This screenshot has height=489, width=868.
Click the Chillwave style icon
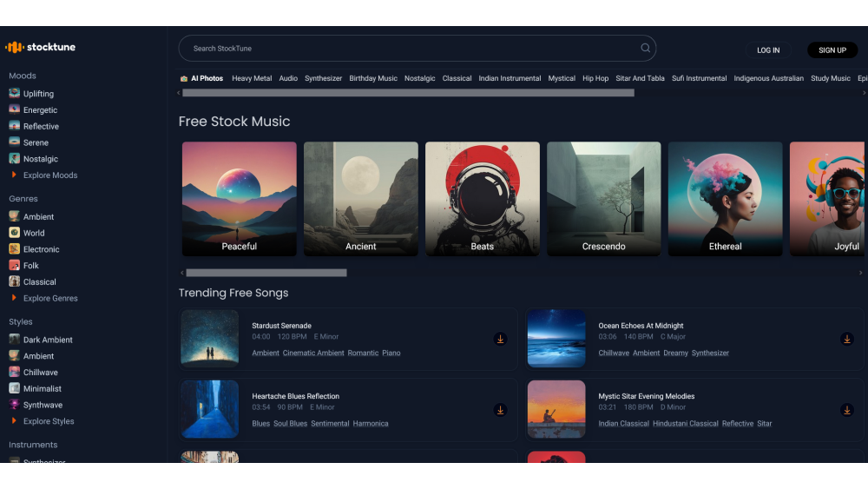(15, 372)
